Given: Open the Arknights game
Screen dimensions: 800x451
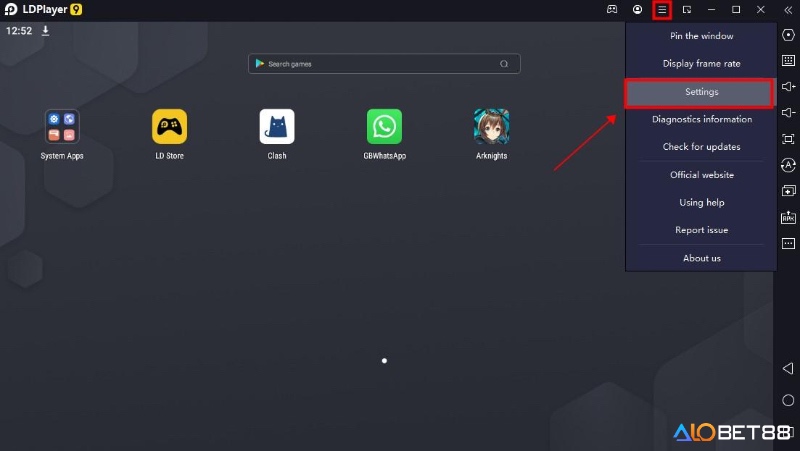Looking at the screenshot, I should coord(491,127).
